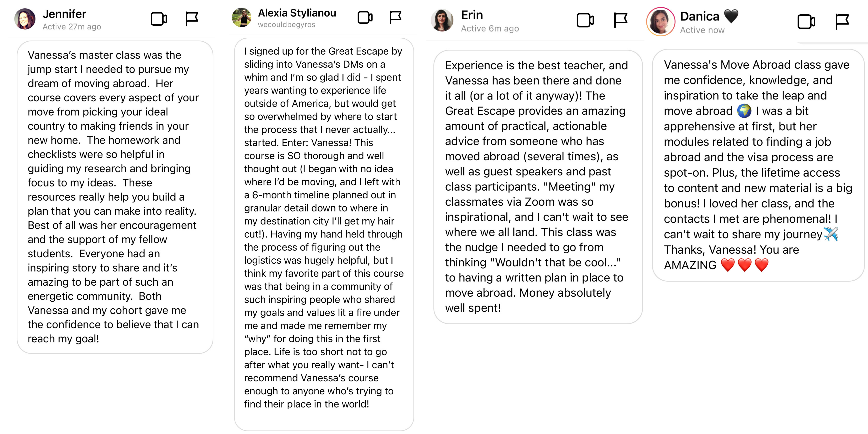
Task: Start video call with Danica
Action: [806, 22]
